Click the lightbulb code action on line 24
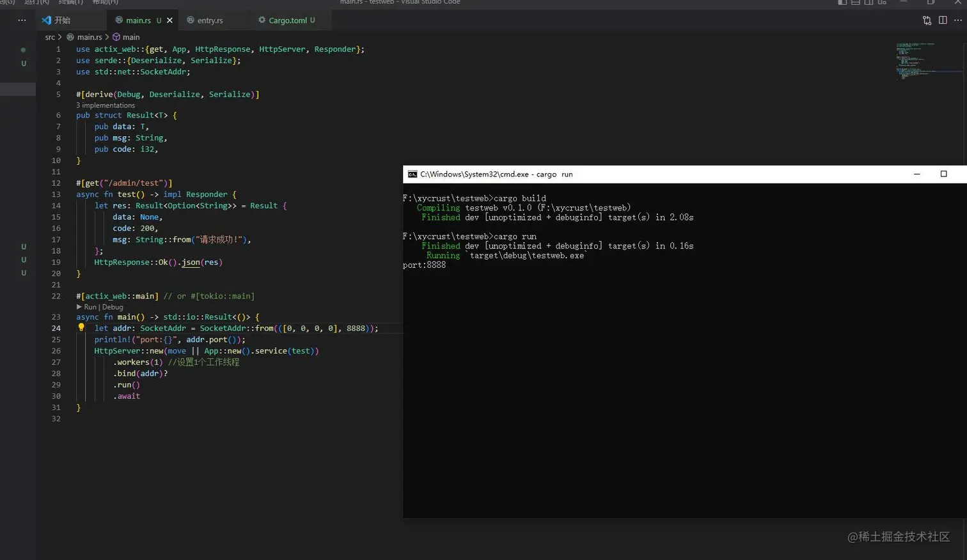Viewport: 967px width, 560px height. point(81,327)
